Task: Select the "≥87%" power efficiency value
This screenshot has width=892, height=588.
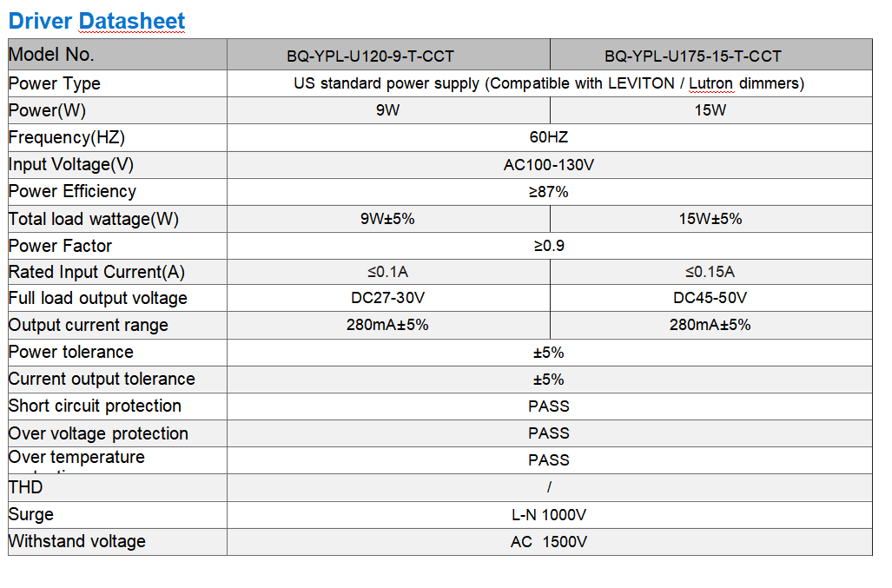Action: [x=548, y=192]
